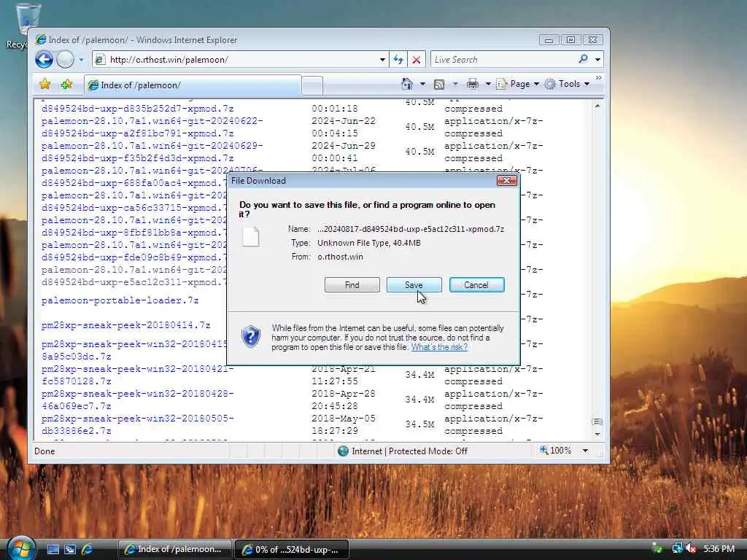Open pm28xp-sneak-peek-win32-20180421 link
The image size is (747, 560).
click(137, 376)
